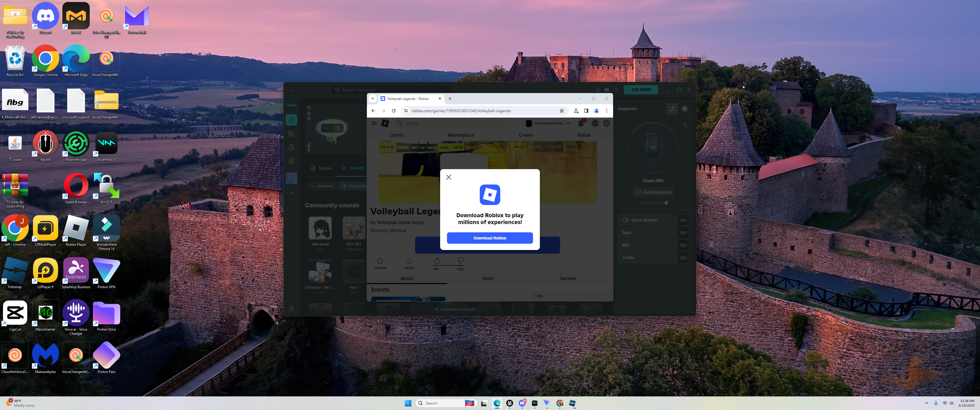The image size is (980, 410).
Task: Close the download Roblox popup
Action: (448, 177)
